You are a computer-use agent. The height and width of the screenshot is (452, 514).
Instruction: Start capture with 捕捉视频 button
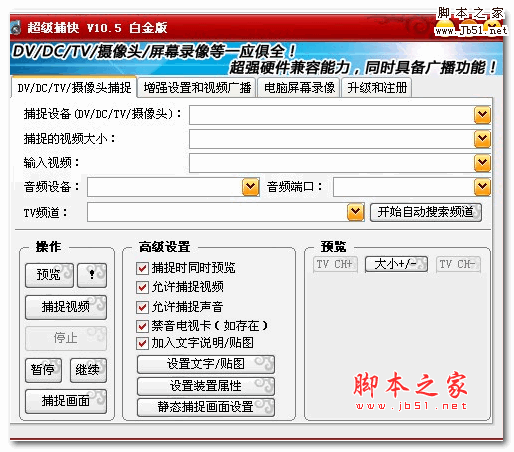click(66, 307)
